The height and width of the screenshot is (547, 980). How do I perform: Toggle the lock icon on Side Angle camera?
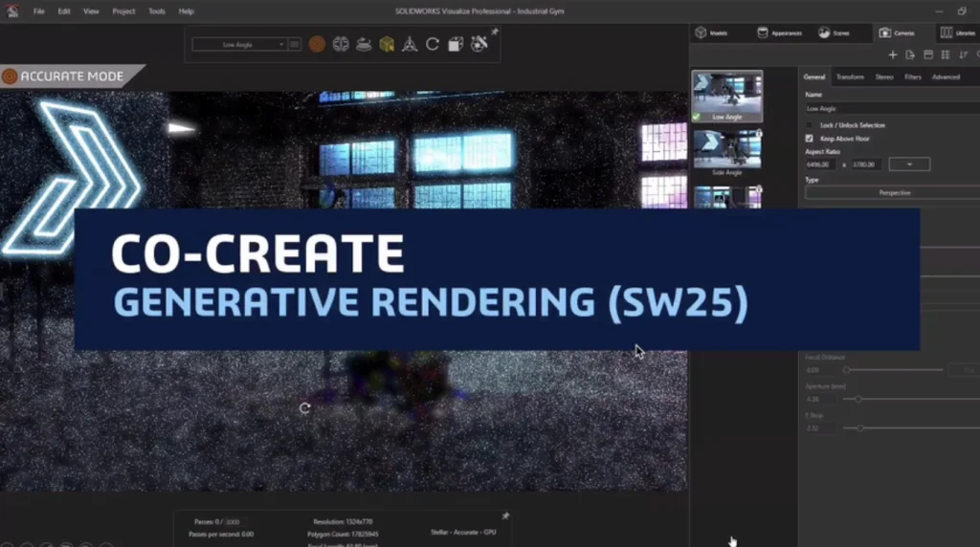[x=758, y=133]
